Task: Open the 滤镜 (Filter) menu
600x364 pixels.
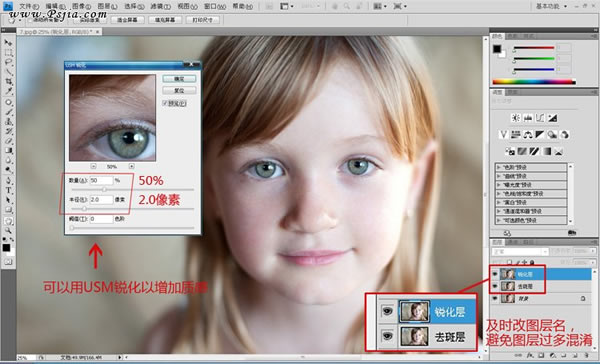Action: [x=160, y=6]
